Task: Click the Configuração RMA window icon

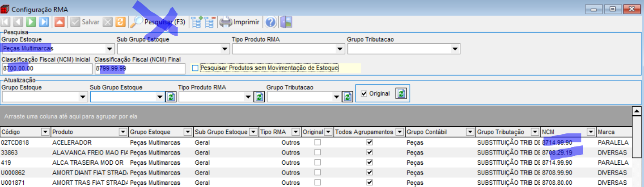Action: [x=5, y=8]
